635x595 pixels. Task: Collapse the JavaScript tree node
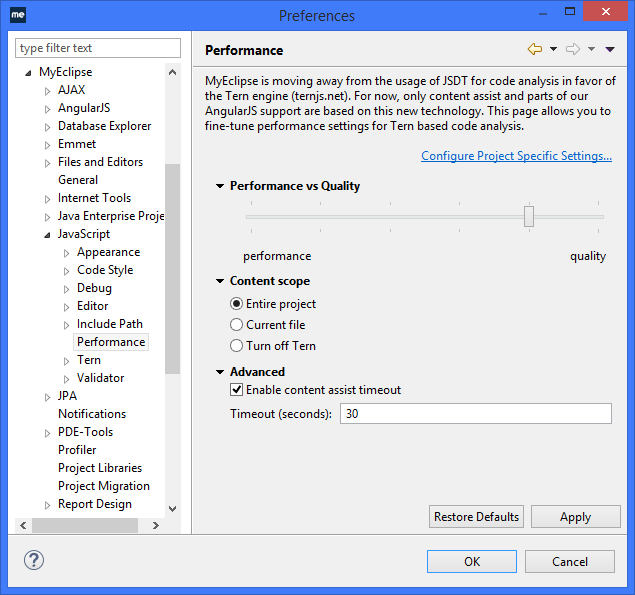coord(47,234)
